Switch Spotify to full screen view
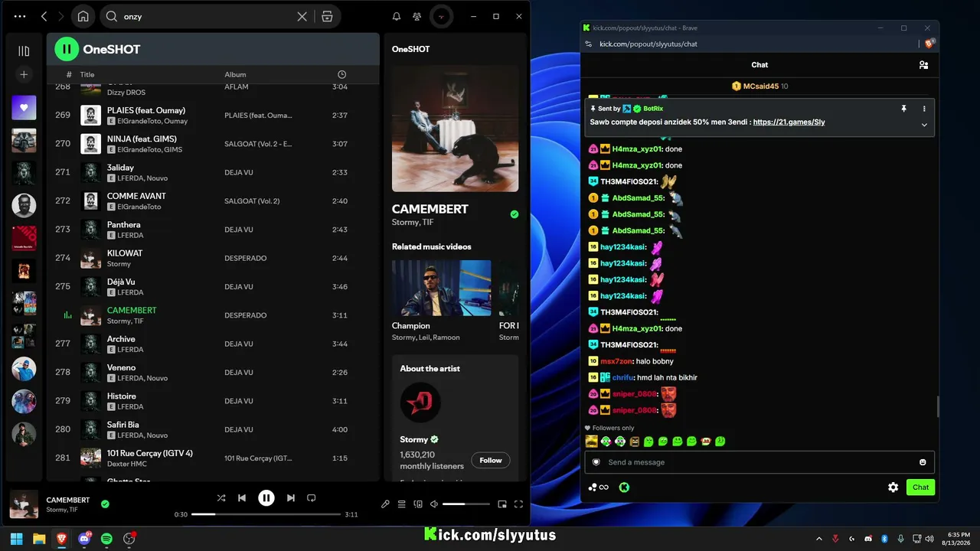The height and width of the screenshot is (551, 980). [519, 504]
